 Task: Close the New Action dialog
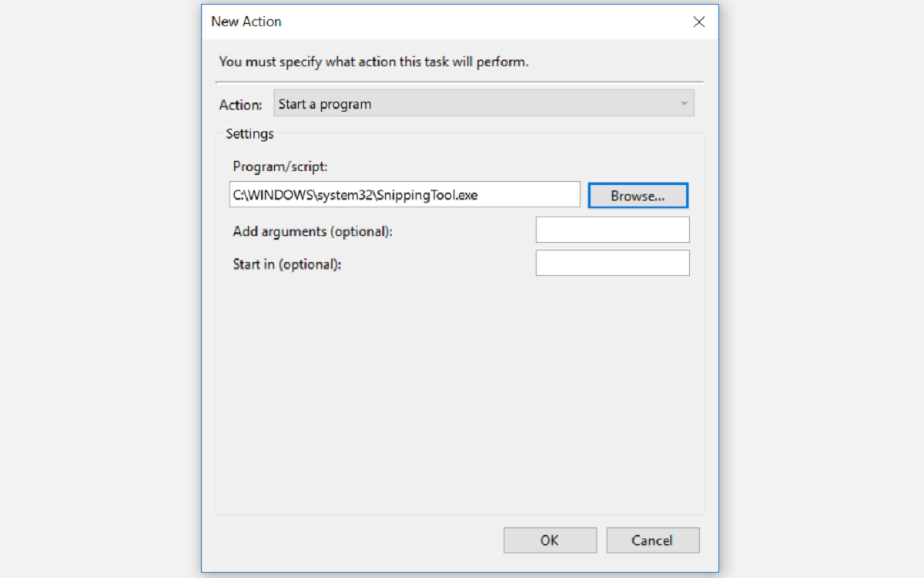(698, 22)
